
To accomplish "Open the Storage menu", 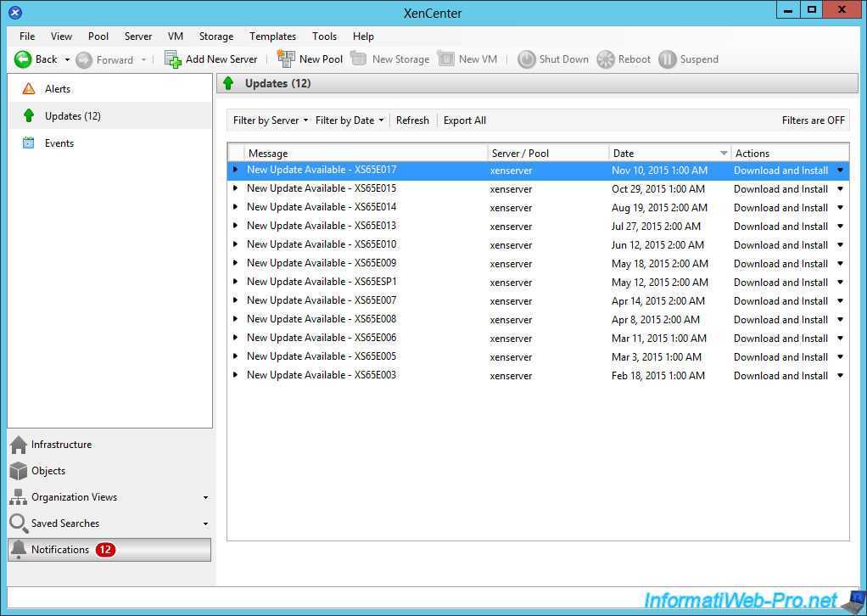I will point(216,36).
